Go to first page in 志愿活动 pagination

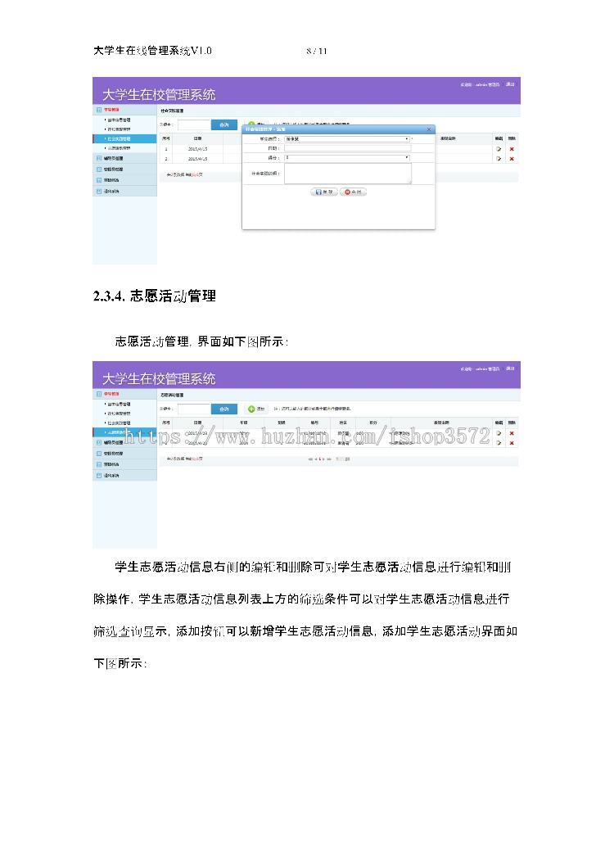310,459
